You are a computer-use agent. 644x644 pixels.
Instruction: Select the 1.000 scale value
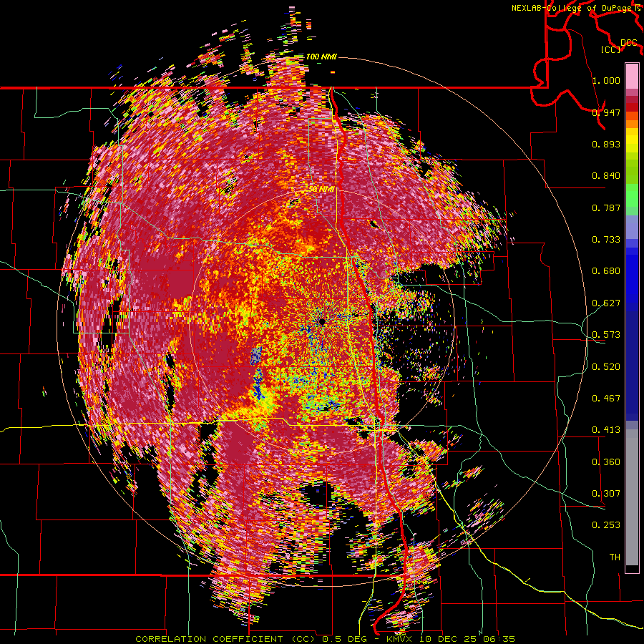pyautogui.click(x=606, y=80)
